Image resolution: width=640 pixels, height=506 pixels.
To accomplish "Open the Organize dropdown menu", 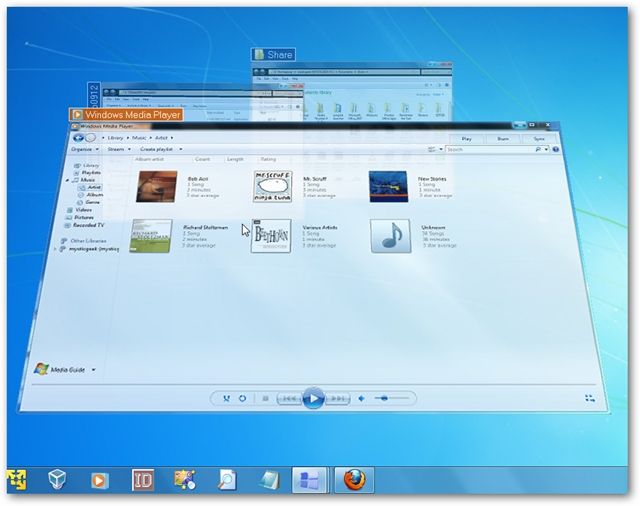I will [x=85, y=149].
